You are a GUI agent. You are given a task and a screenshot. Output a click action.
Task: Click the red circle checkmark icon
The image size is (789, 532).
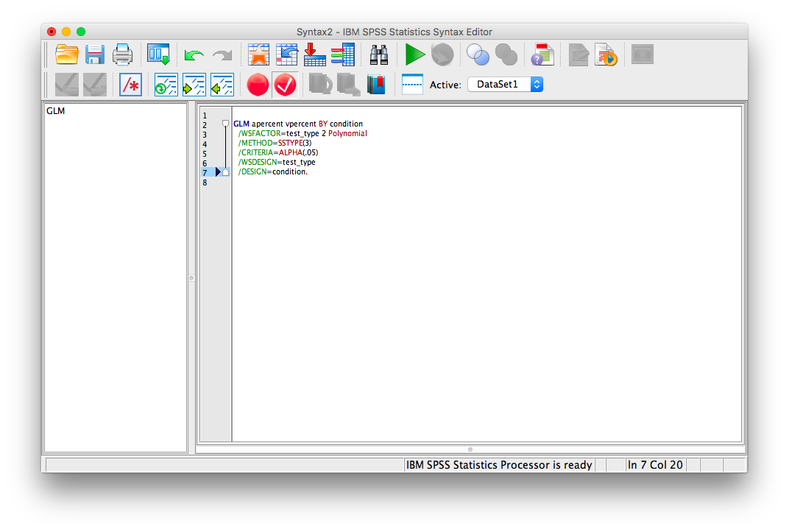286,85
